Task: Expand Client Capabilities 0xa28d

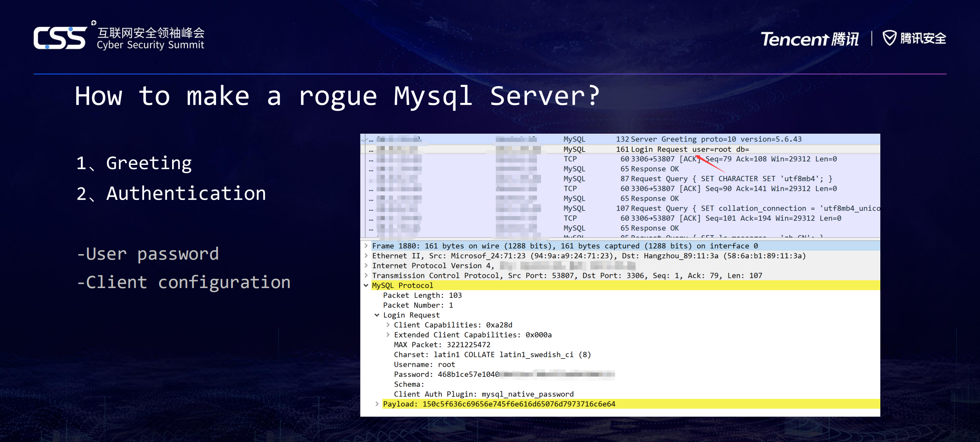Action: tap(388, 325)
